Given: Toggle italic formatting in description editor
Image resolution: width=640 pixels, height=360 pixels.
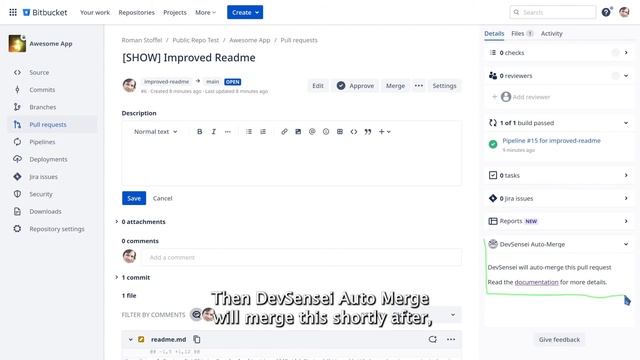Looking at the screenshot, I should pyautogui.click(x=213, y=131).
